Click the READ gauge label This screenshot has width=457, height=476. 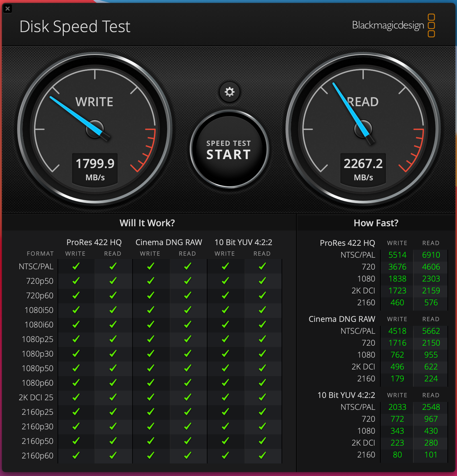362,102
